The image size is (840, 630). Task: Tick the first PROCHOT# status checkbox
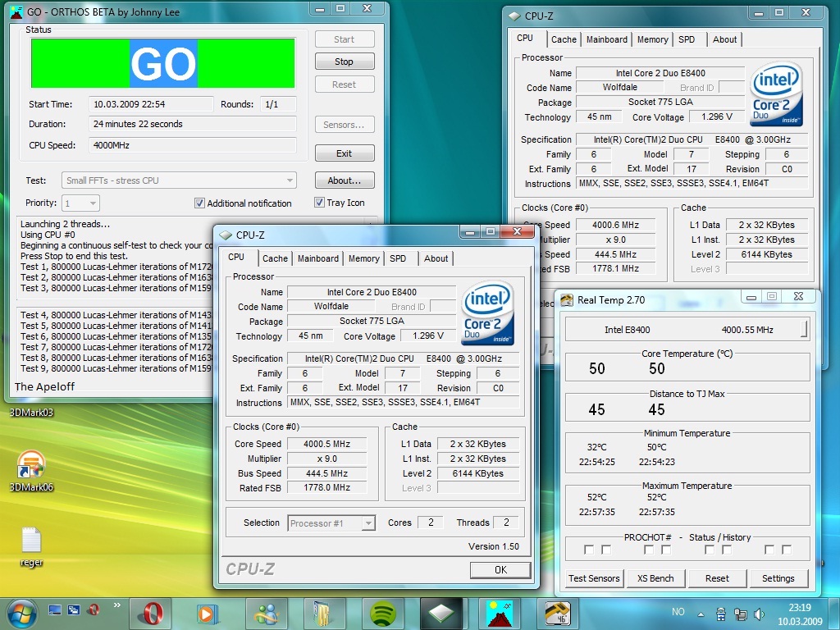(x=589, y=550)
